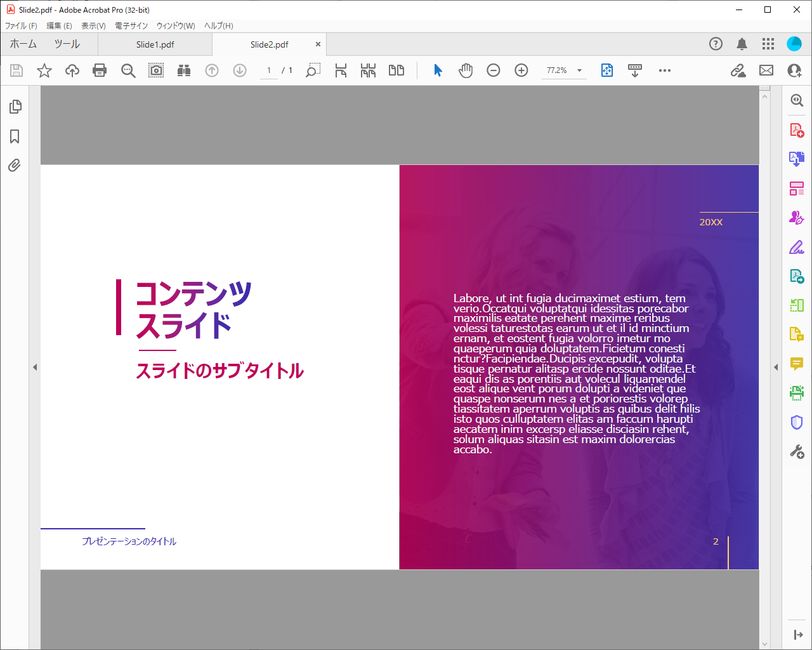Open the find text magnifier tool
The width and height of the screenshot is (812, 650).
(128, 70)
